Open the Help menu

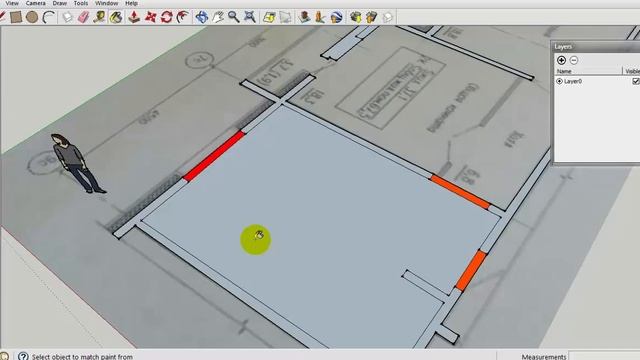[x=131, y=3]
